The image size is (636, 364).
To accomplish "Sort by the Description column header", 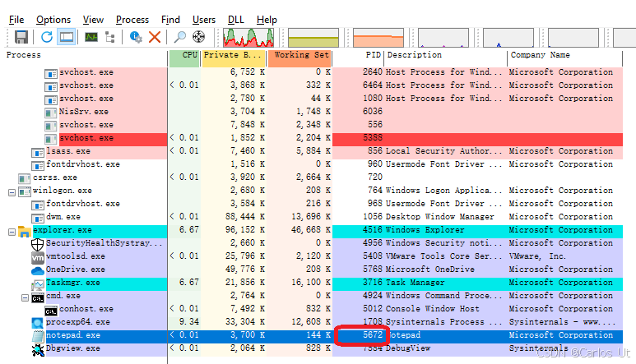I will [445, 58].
